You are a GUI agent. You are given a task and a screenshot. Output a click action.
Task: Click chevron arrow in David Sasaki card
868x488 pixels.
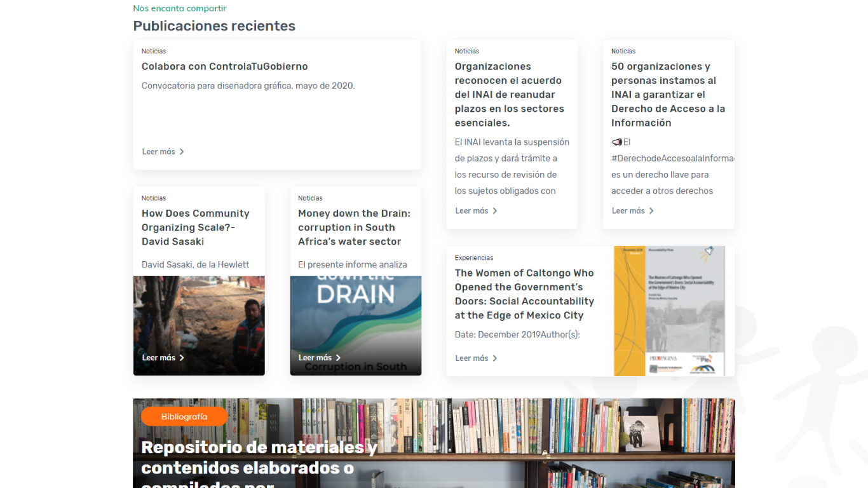point(182,358)
